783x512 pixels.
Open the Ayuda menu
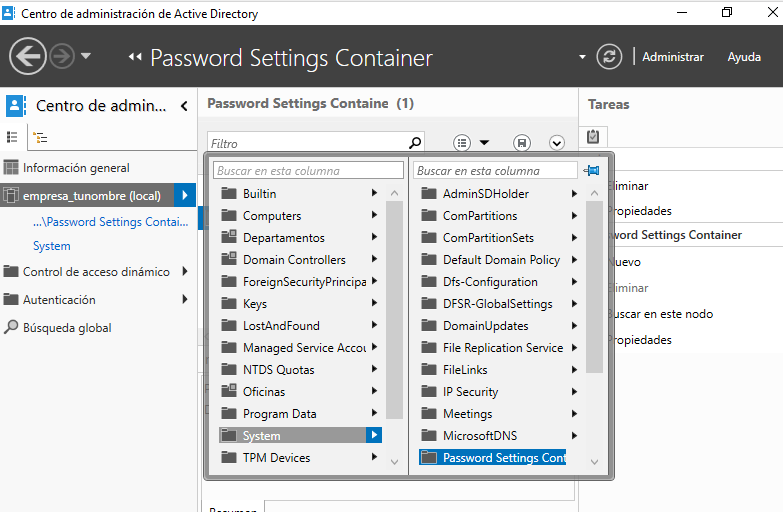pyautogui.click(x=744, y=57)
